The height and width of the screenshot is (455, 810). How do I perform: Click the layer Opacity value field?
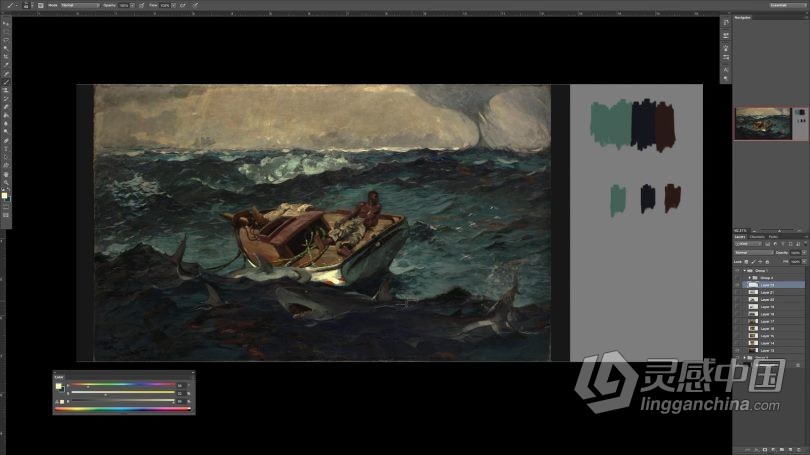[x=796, y=253]
